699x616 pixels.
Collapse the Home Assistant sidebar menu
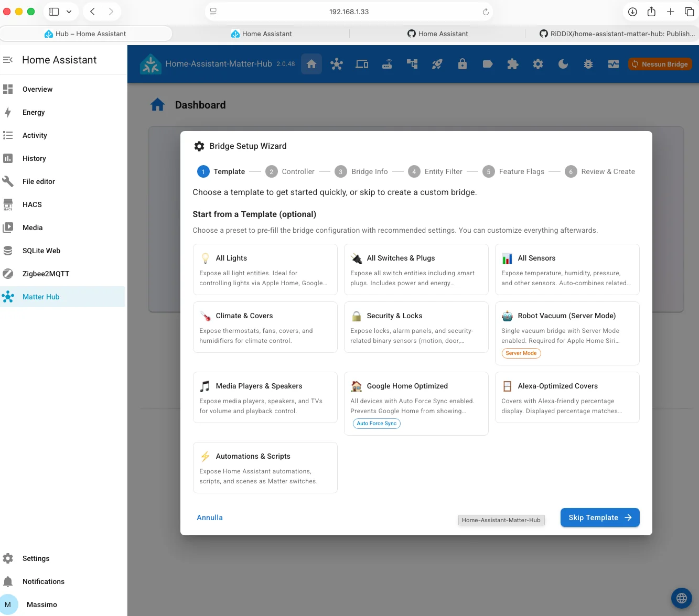pos(8,60)
